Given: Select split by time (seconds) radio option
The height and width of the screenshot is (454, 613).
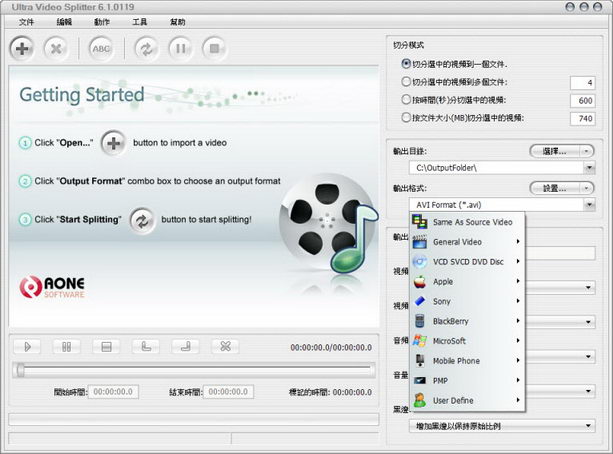Looking at the screenshot, I should pyautogui.click(x=406, y=100).
